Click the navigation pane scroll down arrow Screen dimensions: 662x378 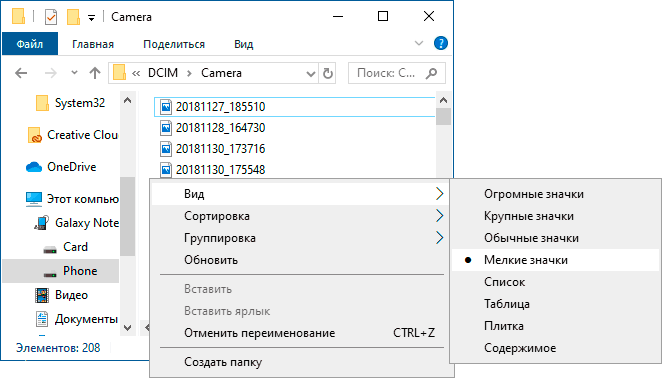[128, 328]
